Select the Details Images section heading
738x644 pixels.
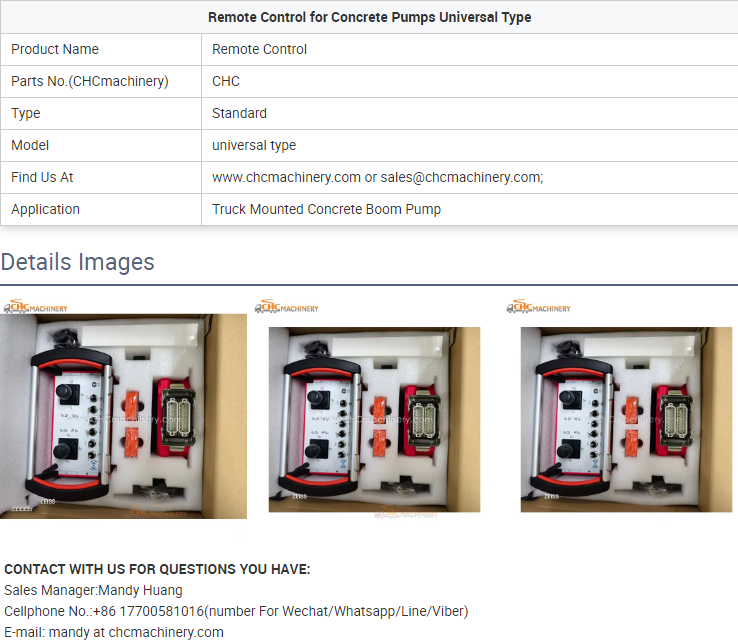78,262
